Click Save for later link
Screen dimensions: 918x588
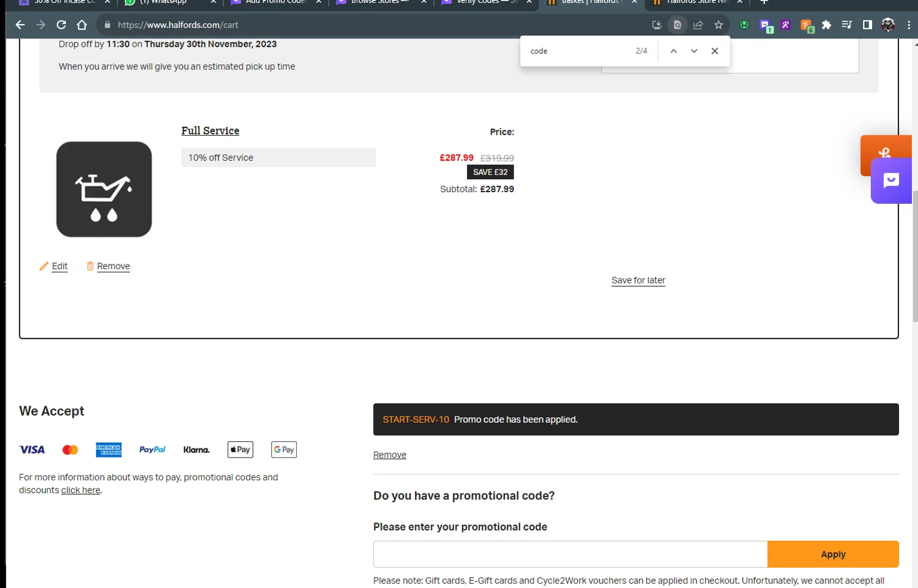(x=638, y=280)
